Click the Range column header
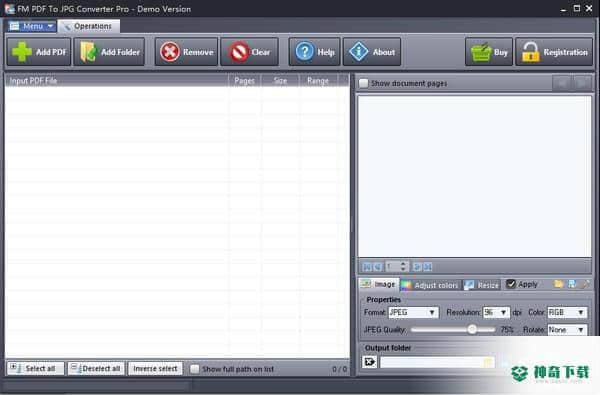Screen dimensions: 600x395 [318, 80]
